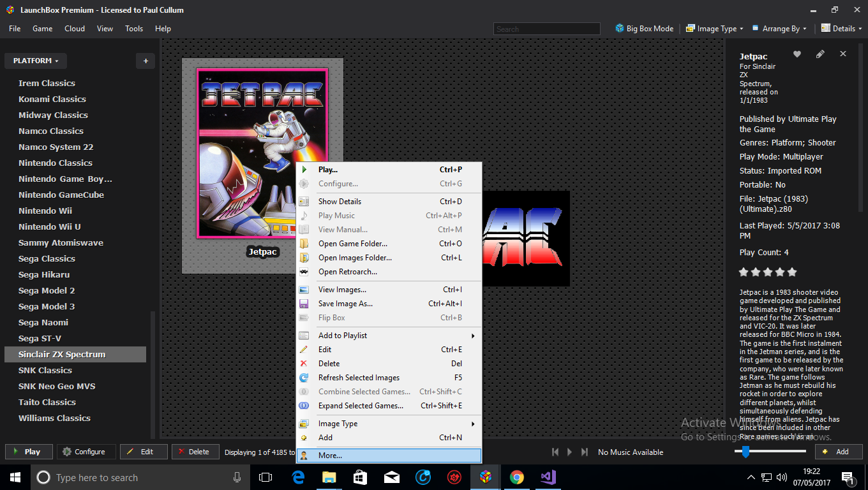868x490 pixels.
Task: Open Chrome from taskbar
Action: tap(517, 477)
